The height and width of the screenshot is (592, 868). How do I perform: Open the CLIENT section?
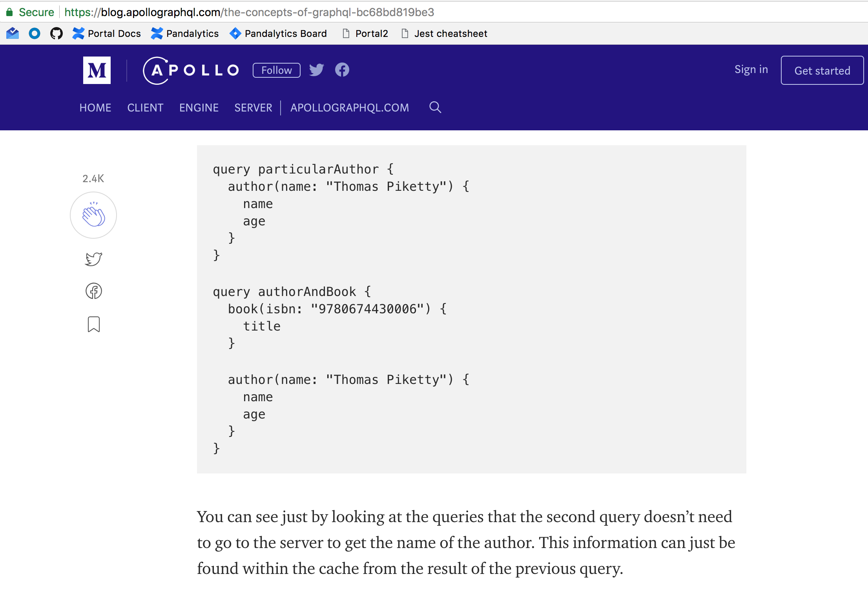tap(145, 108)
